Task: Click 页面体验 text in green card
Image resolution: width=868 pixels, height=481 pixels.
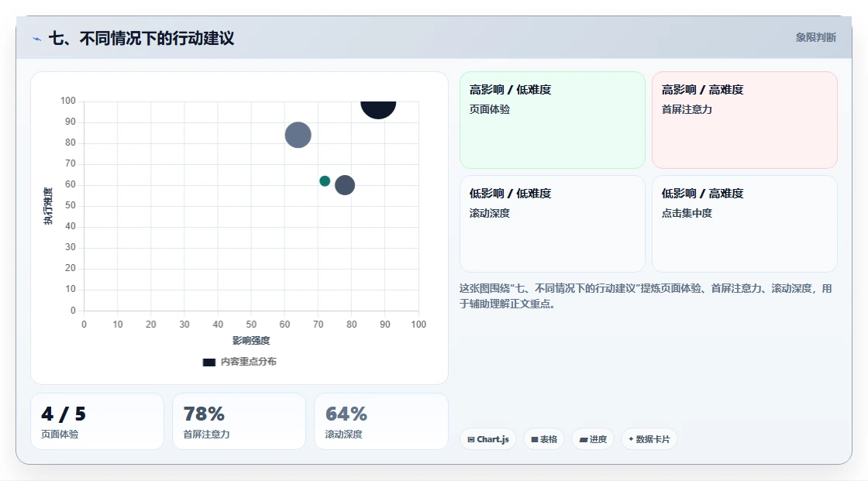Action: coord(489,109)
